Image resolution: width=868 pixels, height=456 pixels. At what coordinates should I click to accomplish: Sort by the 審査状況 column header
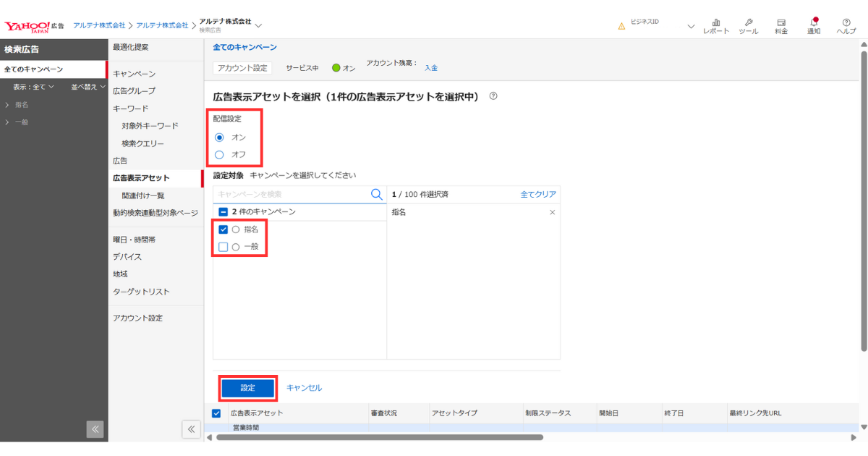(x=383, y=413)
